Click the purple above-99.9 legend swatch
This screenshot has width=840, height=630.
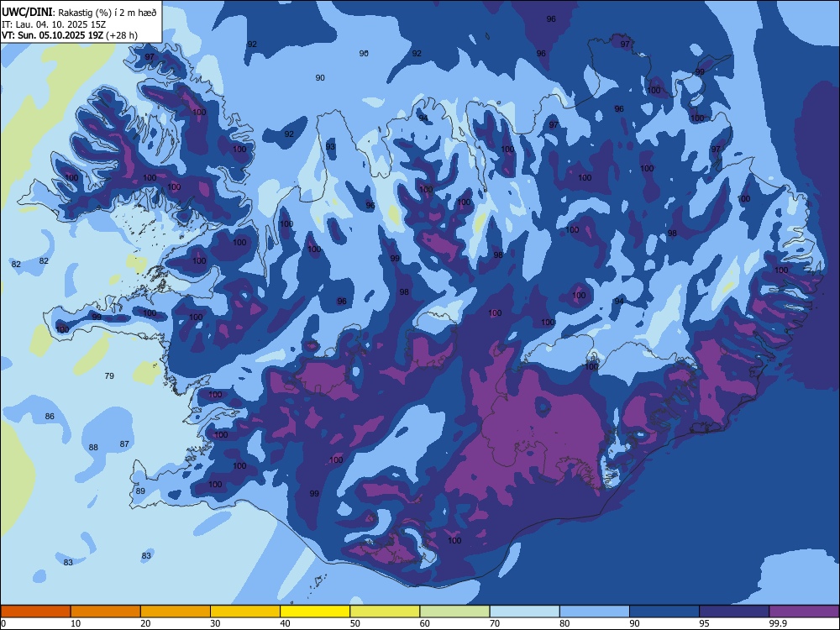[x=804, y=612]
